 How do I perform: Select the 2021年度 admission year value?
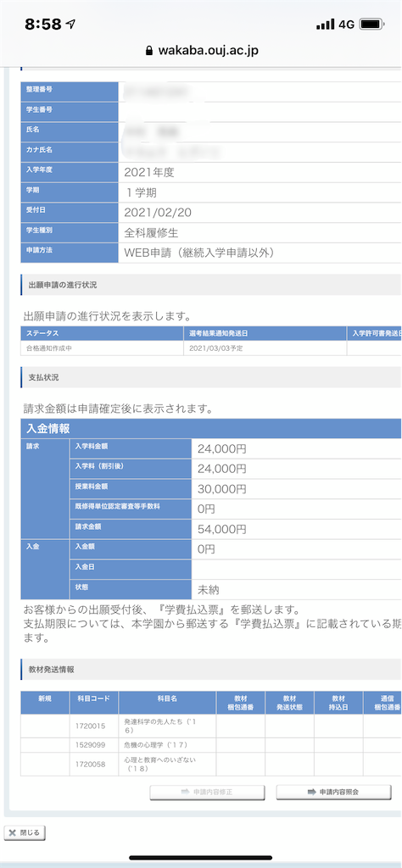click(149, 172)
